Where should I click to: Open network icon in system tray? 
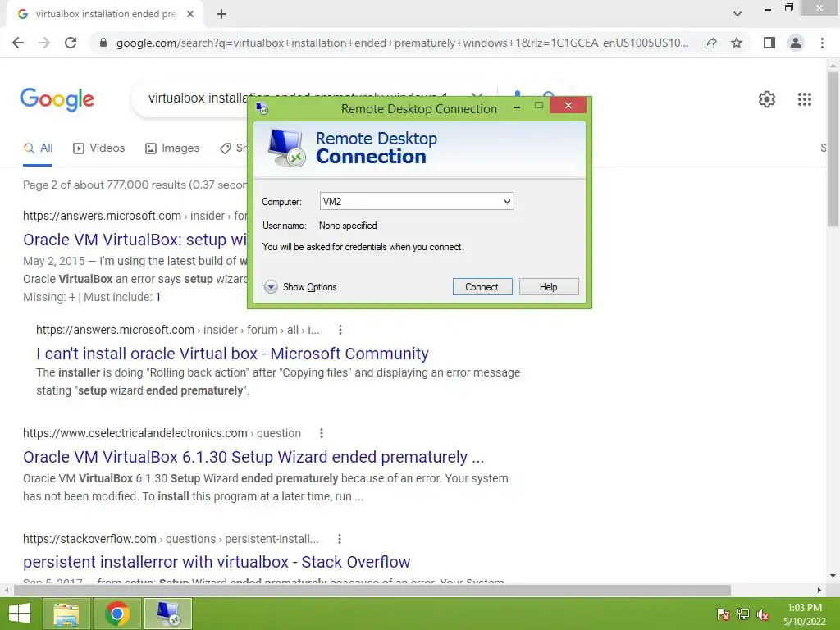(x=743, y=614)
